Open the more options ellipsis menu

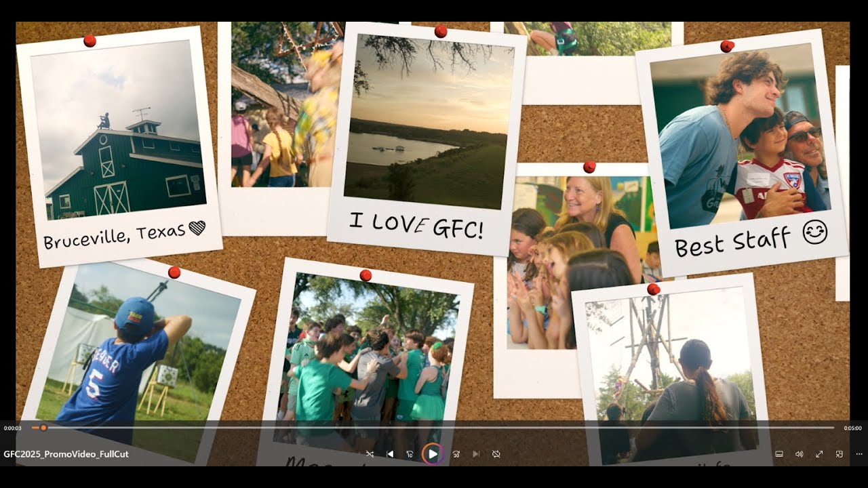859,454
